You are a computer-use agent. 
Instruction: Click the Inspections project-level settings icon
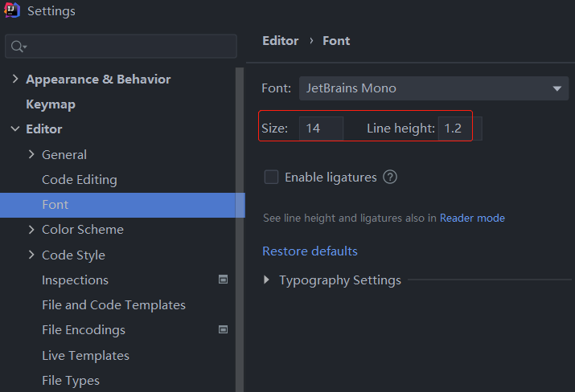pyautogui.click(x=224, y=280)
